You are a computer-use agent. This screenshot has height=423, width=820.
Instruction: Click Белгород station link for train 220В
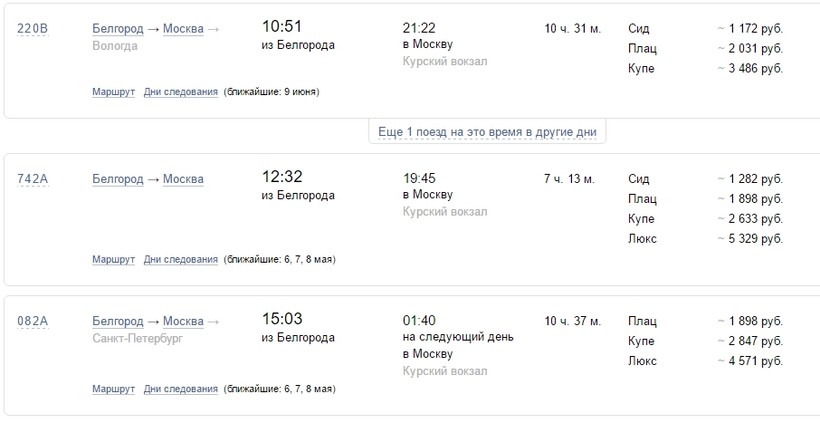tap(117, 29)
